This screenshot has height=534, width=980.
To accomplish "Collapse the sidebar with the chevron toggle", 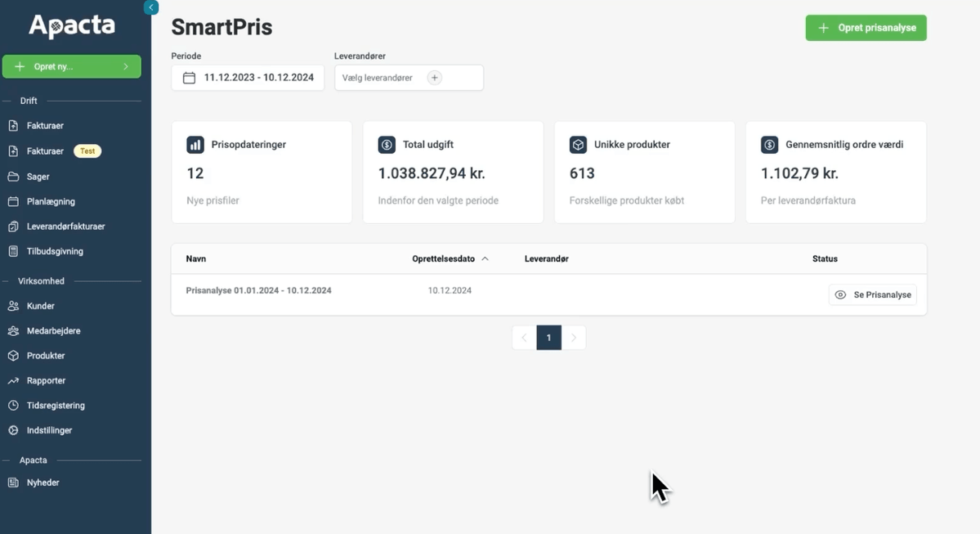I will coord(150,7).
